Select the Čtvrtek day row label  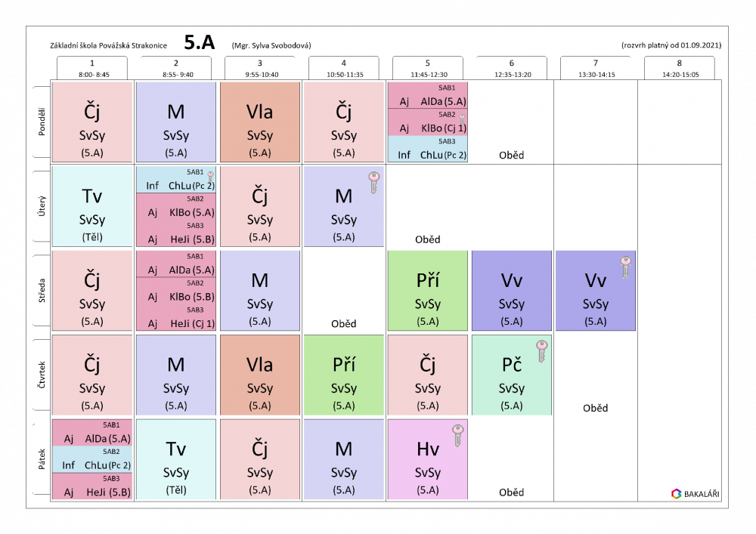pos(42,375)
